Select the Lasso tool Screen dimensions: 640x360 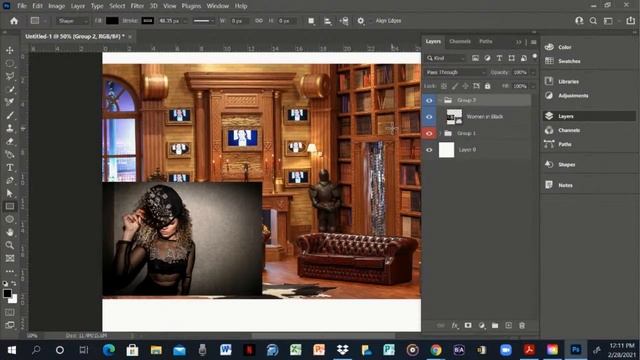click(x=10, y=76)
